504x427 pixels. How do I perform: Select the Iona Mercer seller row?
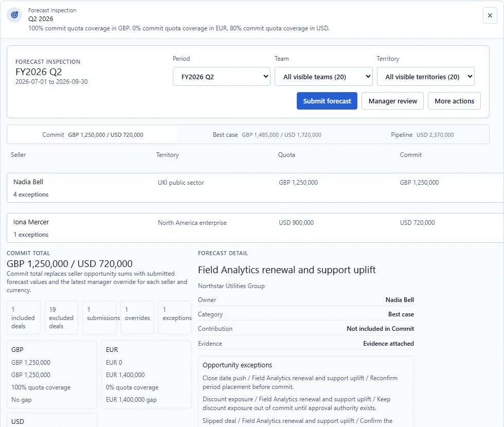[x=255, y=228]
